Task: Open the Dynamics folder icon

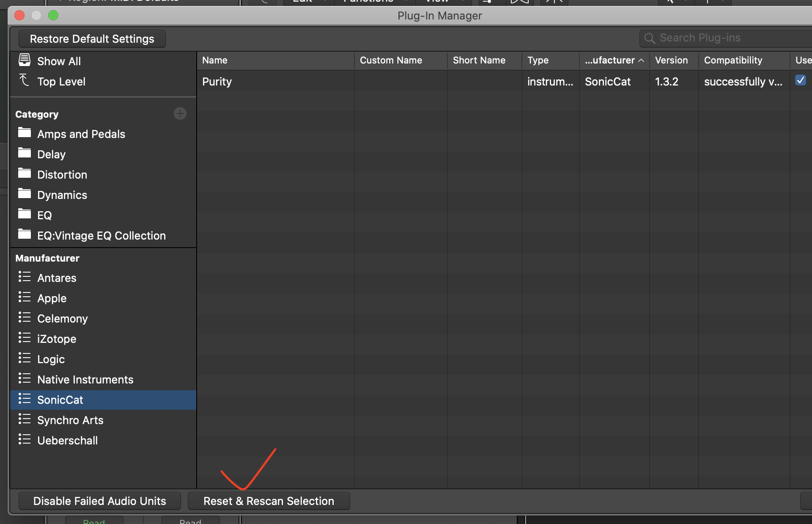Action: (x=25, y=194)
